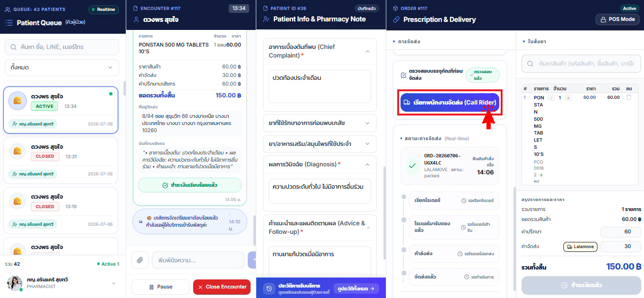Image resolution: width=644 pixels, height=298 pixels.
Task: Select the CLOSED encounter at 13:31
Action: click(61, 159)
